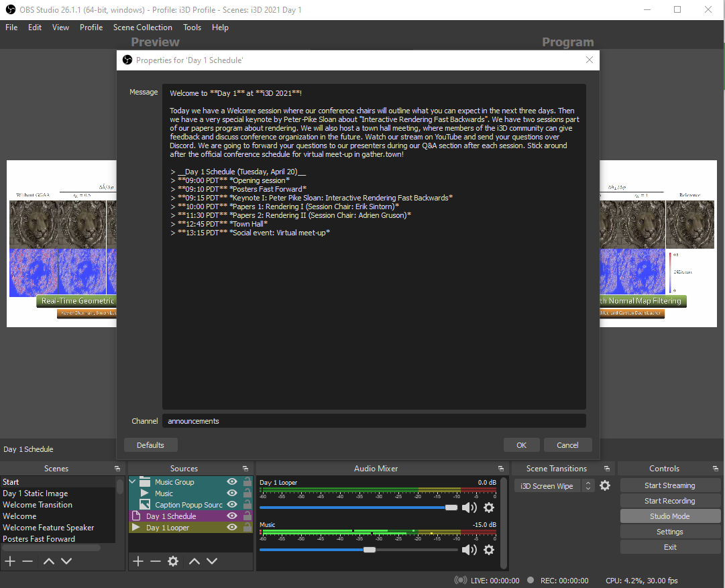Mute the Day 1 Looper audio

pos(469,508)
